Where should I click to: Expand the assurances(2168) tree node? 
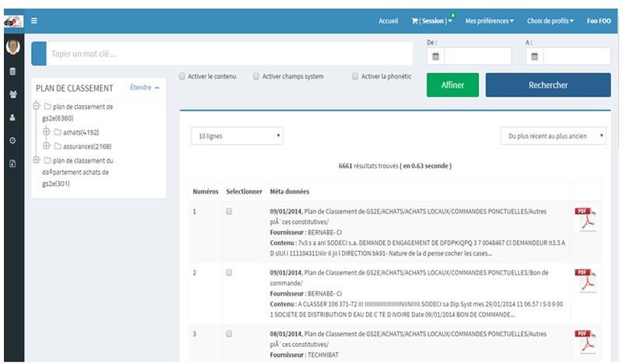click(47, 145)
